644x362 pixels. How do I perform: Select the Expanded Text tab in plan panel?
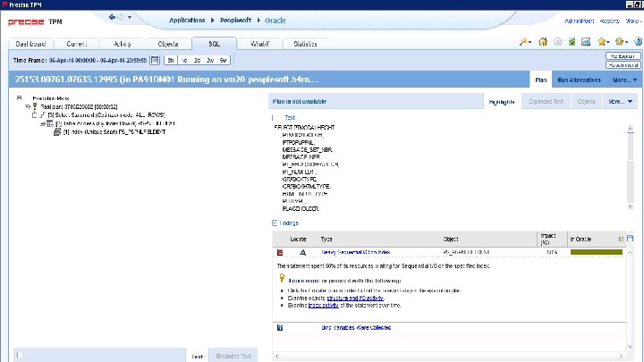tap(546, 101)
